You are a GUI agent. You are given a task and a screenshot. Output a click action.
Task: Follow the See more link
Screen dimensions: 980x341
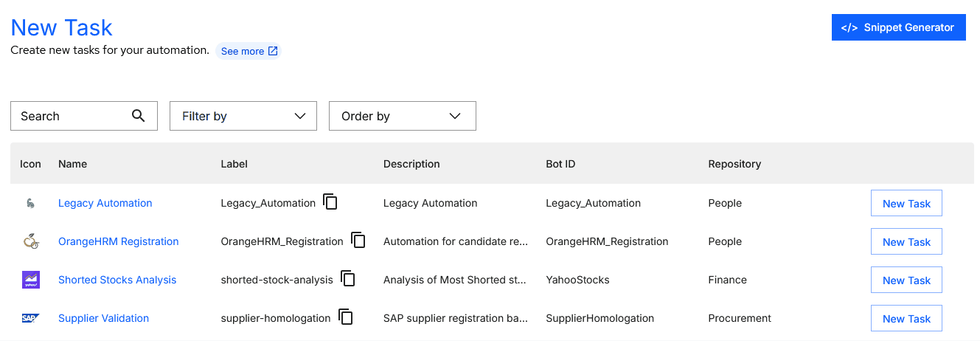coord(249,51)
